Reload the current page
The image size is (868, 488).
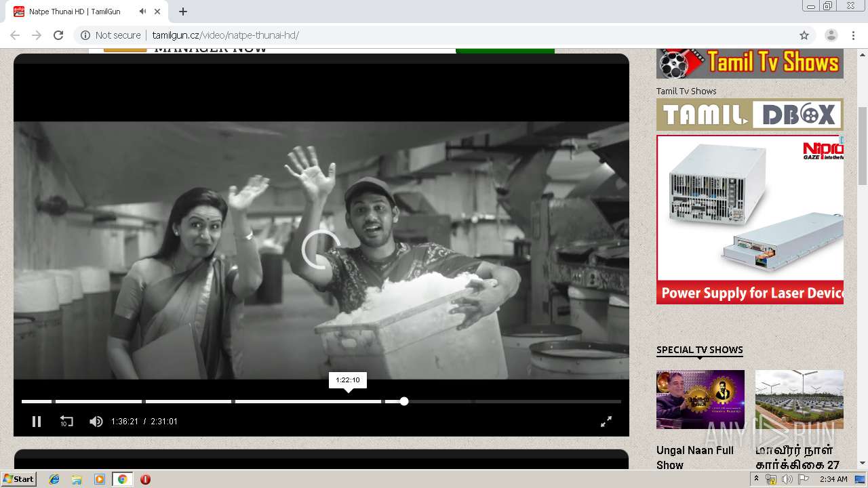coord(58,35)
